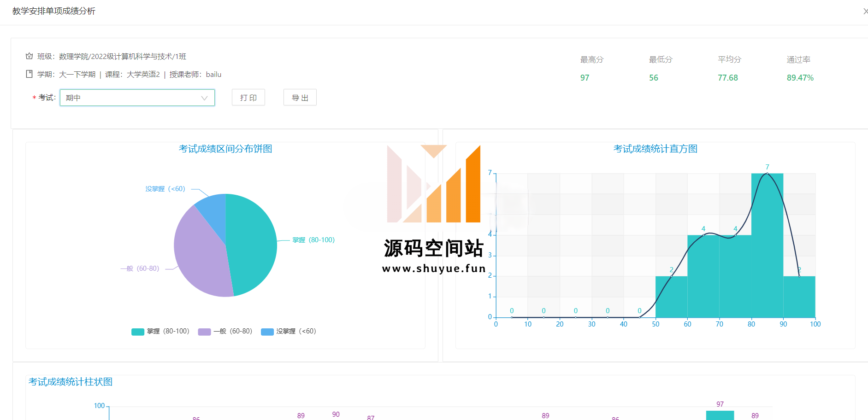The image size is (868, 420).
Task: Click the 通过率 value 89.47%
Action: click(800, 78)
